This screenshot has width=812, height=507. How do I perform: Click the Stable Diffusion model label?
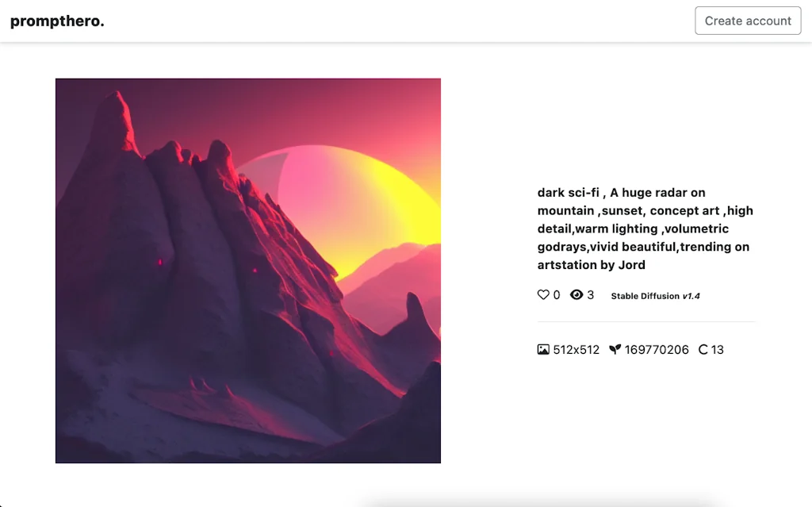click(645, 296)
